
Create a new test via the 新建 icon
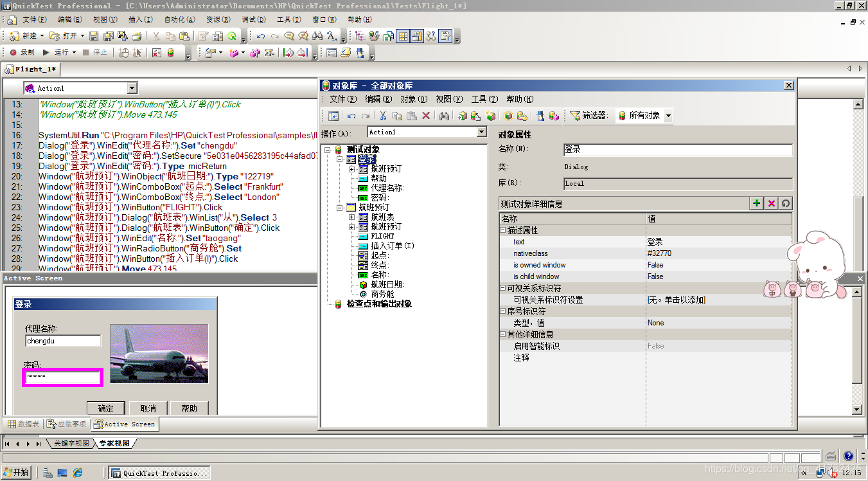[x=14, y=37]
